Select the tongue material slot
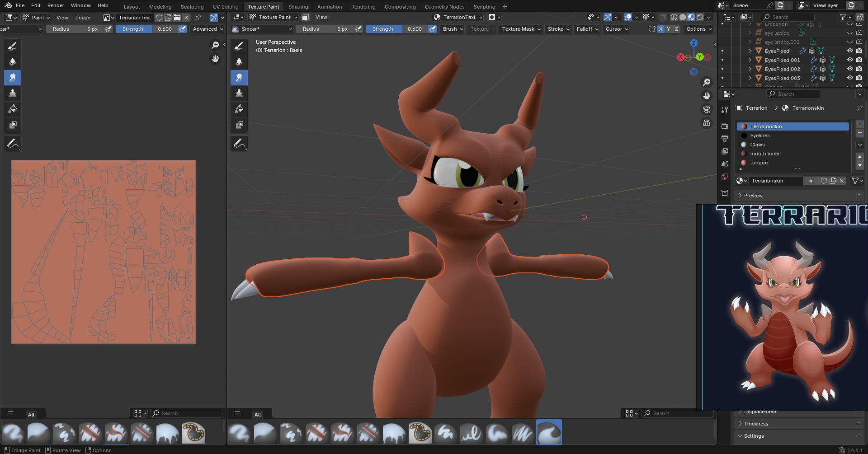868x454 pixels. (x=793, y=163)
